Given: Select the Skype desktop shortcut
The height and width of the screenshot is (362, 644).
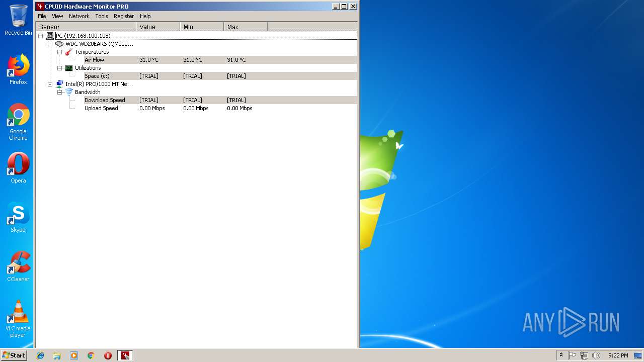Looking at the screenshot, I should pos(18,217).
